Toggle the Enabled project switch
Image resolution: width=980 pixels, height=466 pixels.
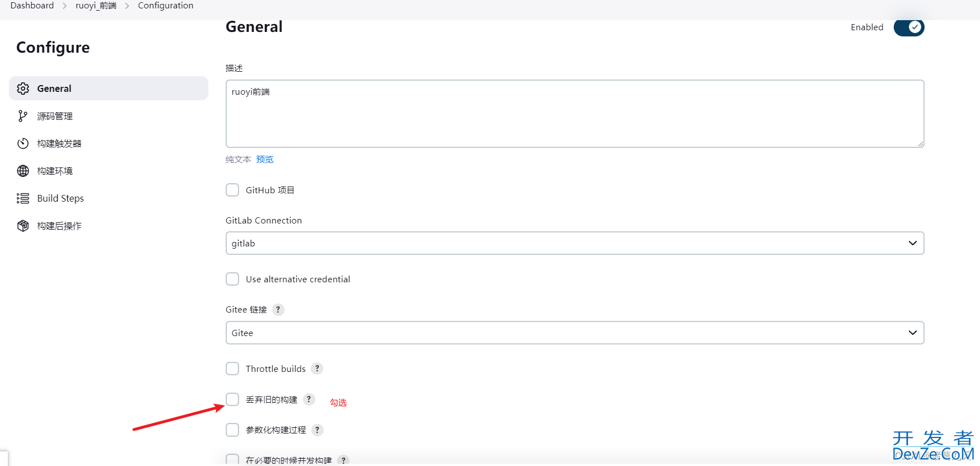pyautogui.click(x=909, y=27)
